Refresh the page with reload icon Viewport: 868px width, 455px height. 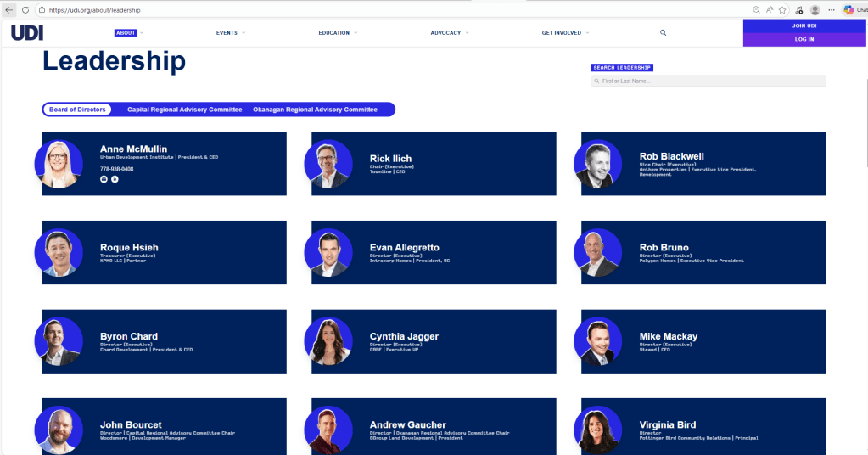click(x=25, y=9)
